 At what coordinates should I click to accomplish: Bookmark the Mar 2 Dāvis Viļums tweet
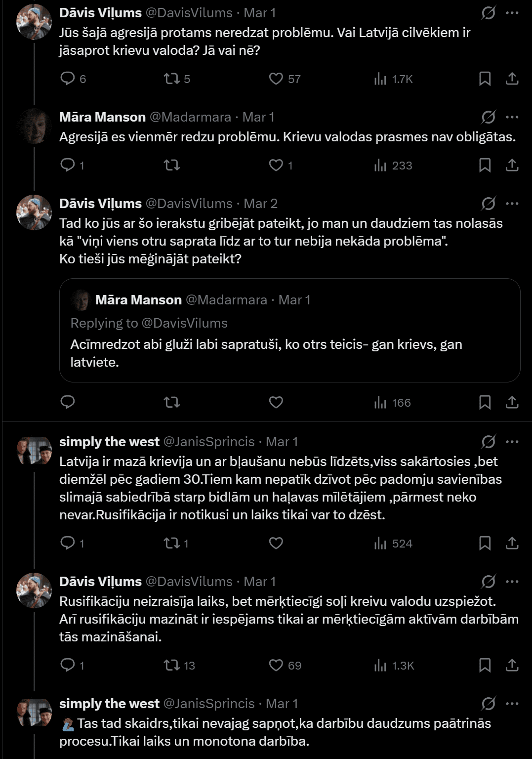[x=485, y=403]
